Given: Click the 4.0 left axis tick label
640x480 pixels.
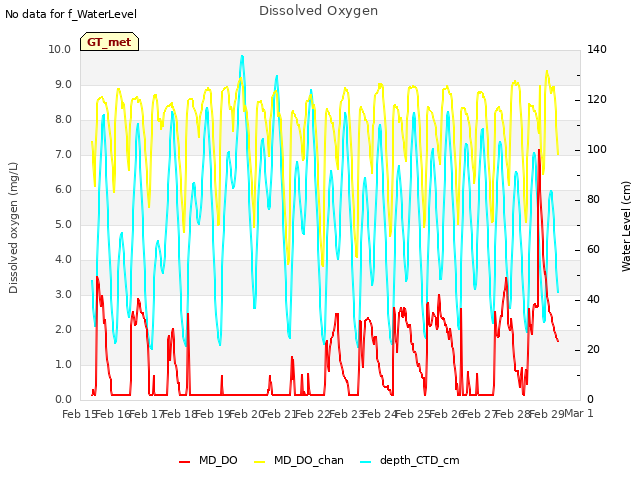Looking at the screenshot, I should coord(63,260).
